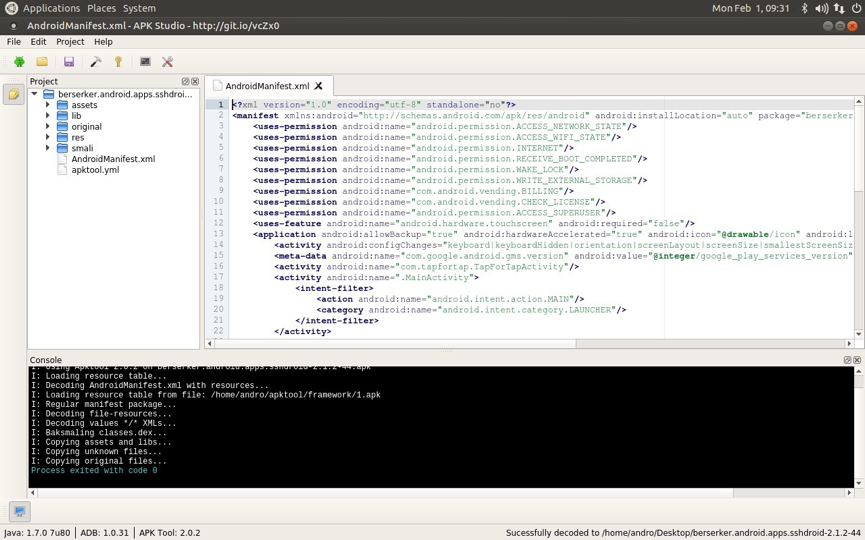The height and width of the screenshot is (540, 865).
Task: Expand the assets folder
Action: click(x=48, y=105)
